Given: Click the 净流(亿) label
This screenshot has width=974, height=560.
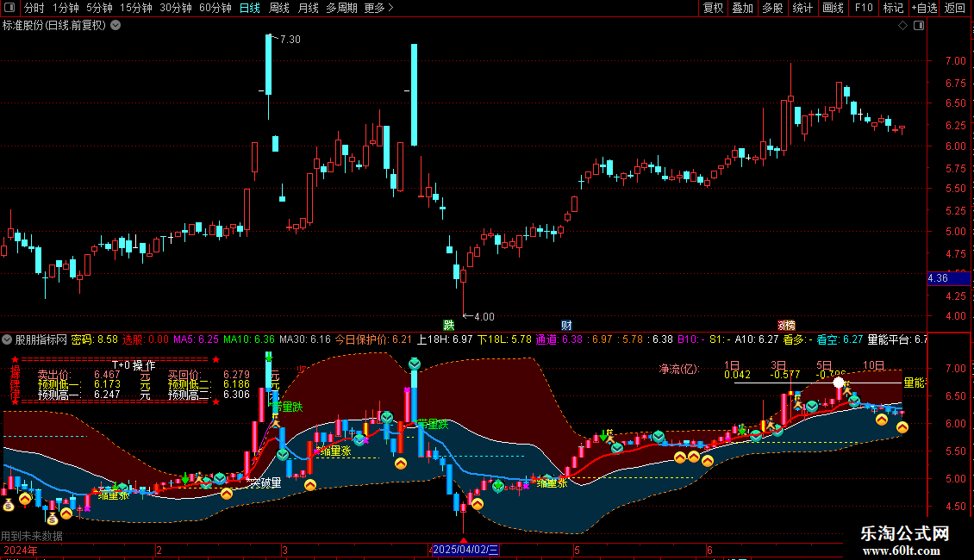Looking at the screenshot, I should pyautogui.click(x=679, y=369).
